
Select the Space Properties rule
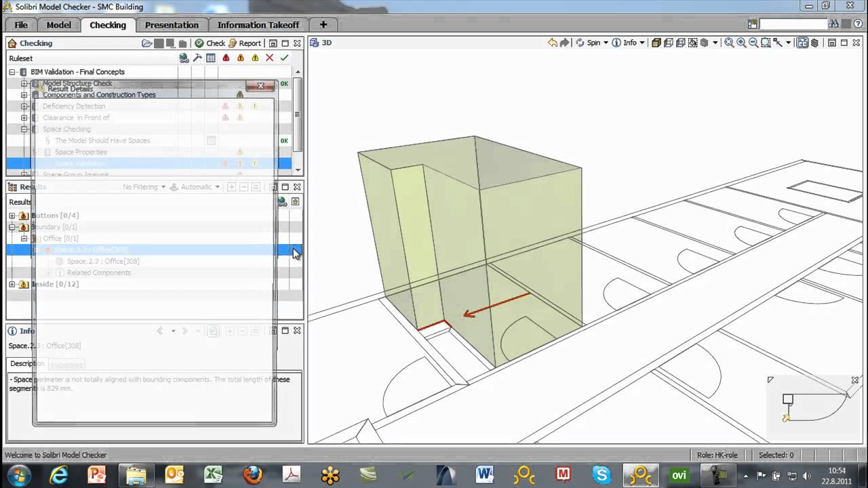(79, 152)
